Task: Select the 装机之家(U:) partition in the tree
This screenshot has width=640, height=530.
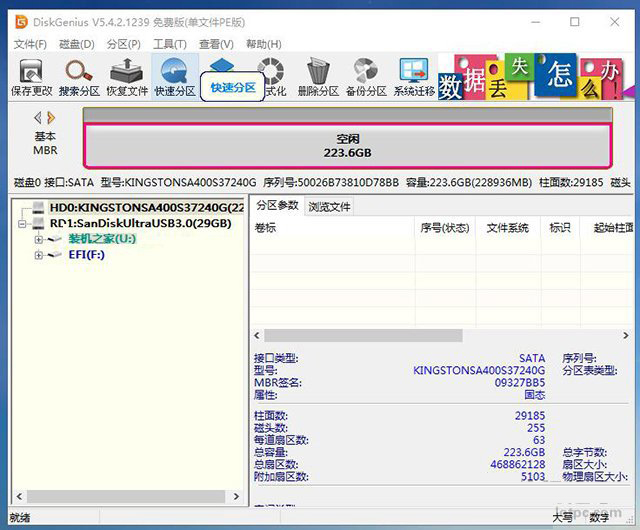Action: click(x=102, y=239)
